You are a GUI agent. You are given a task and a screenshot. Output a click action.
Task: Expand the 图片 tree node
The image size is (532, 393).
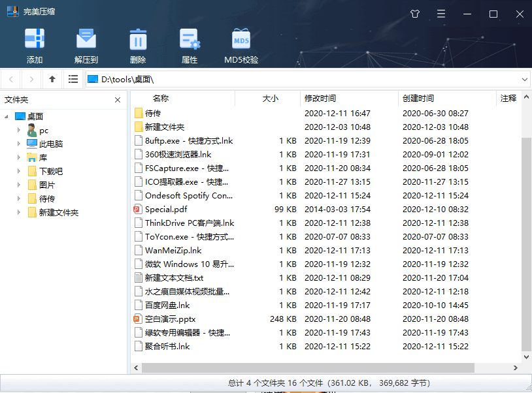click(19, 185)
